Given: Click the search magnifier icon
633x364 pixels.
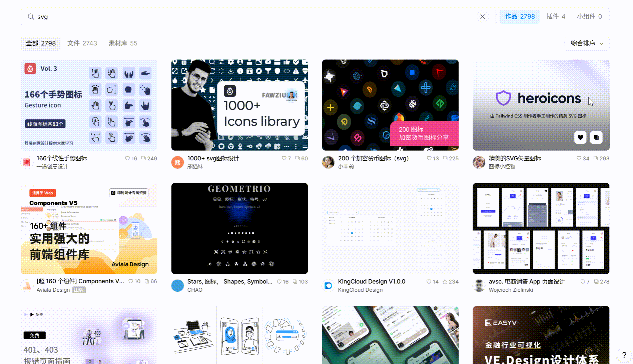Looking at the screenshot, I should [31, 17].
